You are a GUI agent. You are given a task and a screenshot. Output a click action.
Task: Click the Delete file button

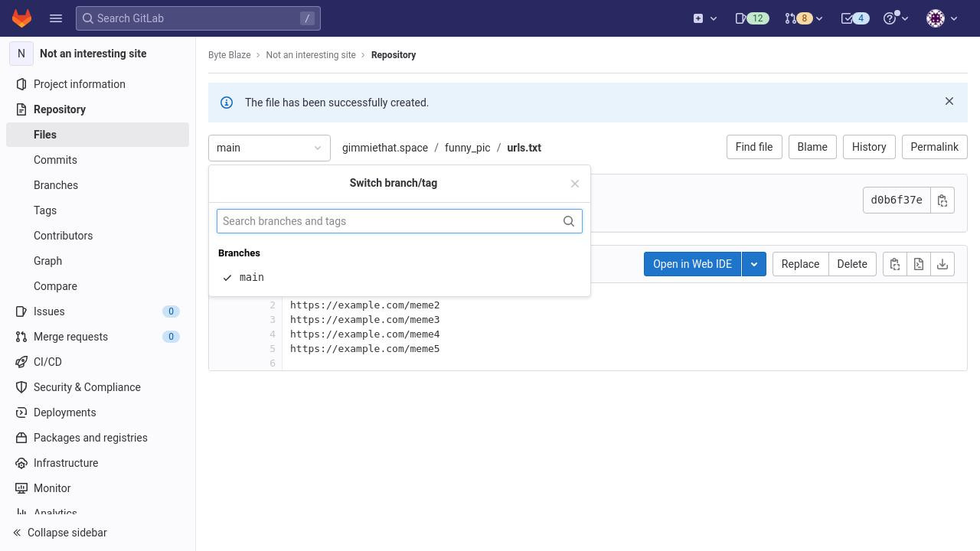[x=852, y=264]
